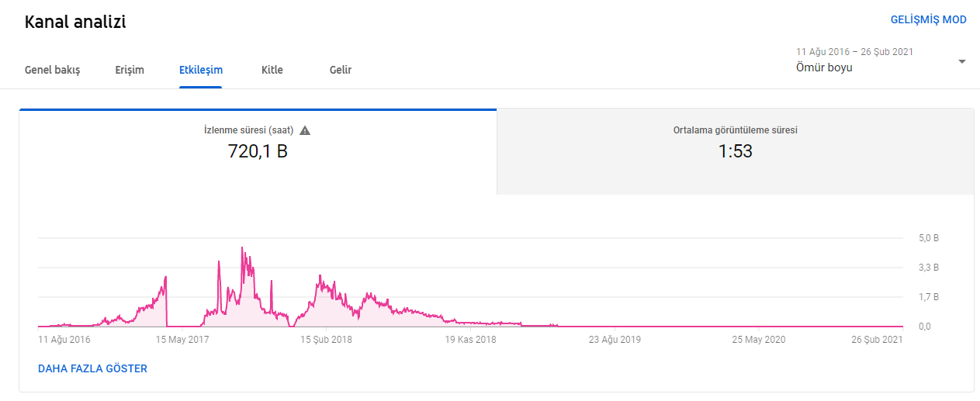Click the warning triangle icon beside İzlenme süresi
980x401 pixels.
point(305,130)
